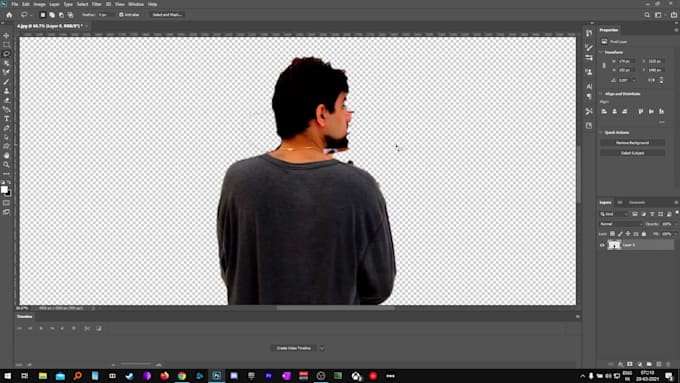Screen dimensions: 680x383
Task: Toggle link width and height proportions
Action: [604, 65]
